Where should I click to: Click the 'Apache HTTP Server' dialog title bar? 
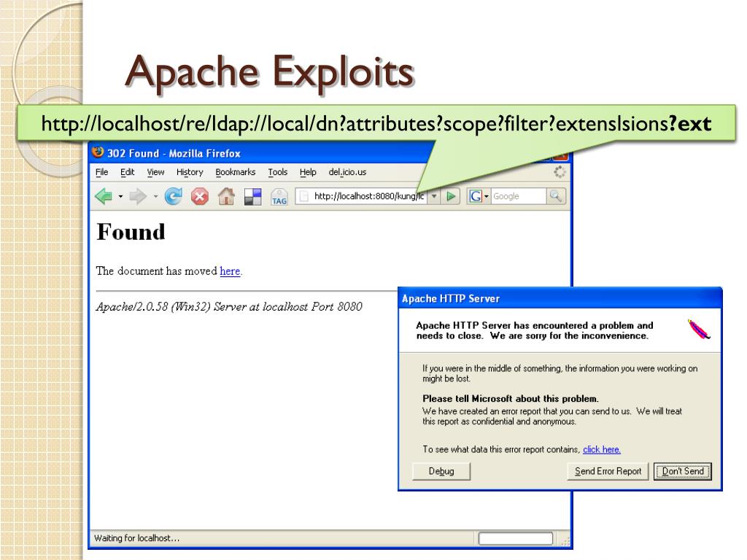click(560, 298)
